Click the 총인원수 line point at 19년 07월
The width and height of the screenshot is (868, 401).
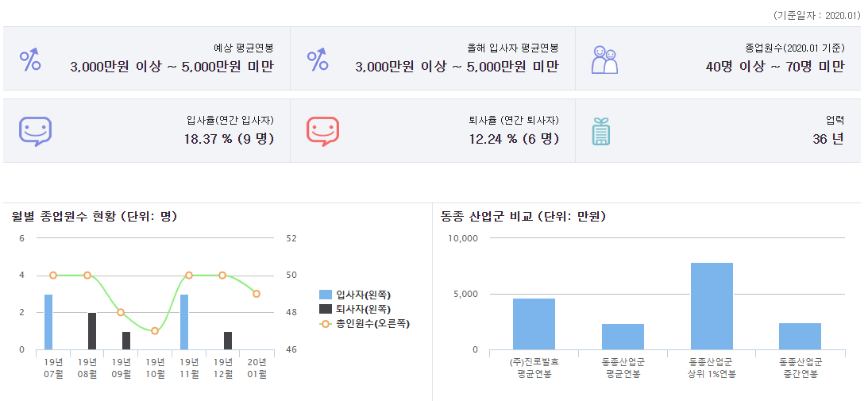pos(53,276)
